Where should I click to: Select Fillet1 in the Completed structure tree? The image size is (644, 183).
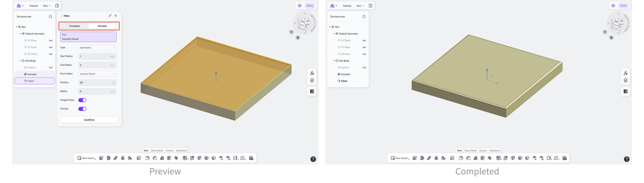[x=344, y=81]
